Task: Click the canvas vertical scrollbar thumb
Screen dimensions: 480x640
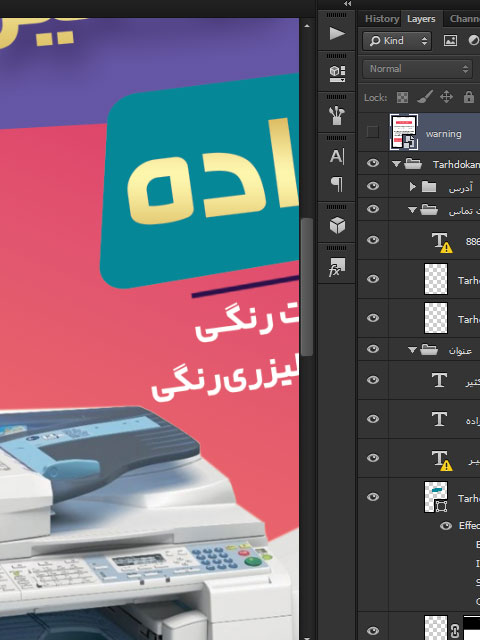Action: (307, 287)
